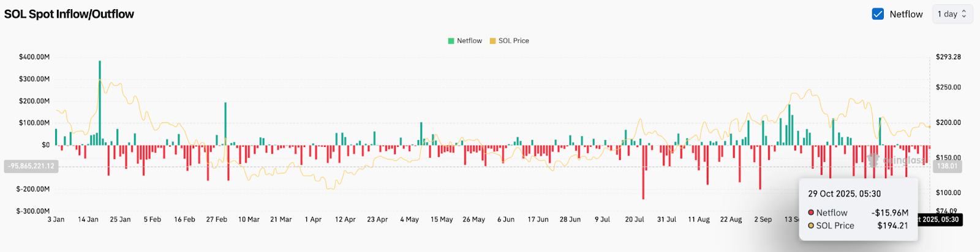Click the 138.01 price axis marker

[x=947, y=166]
